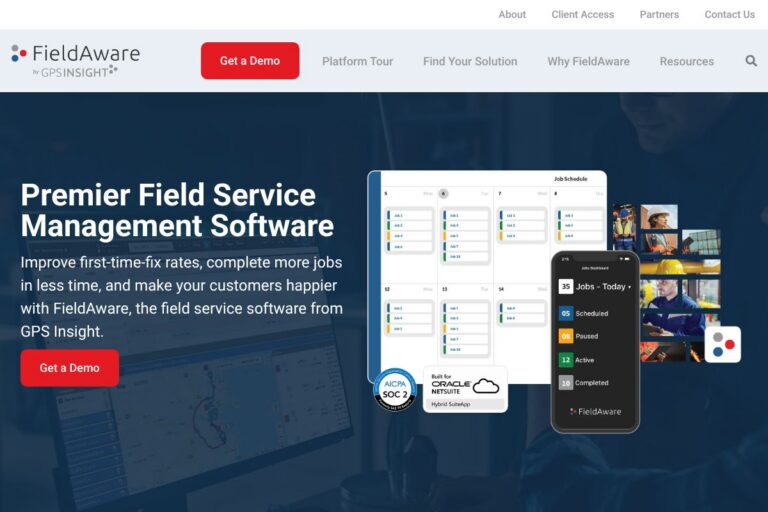The height and width of the screenshot is (512, 768).
Task: Click the FieldAware logo in header
Action: (x=76, y=60)
